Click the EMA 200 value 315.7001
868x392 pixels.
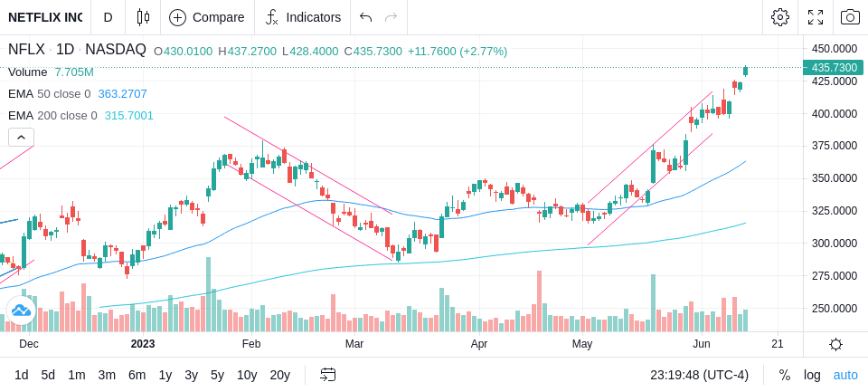pos(129,115)
